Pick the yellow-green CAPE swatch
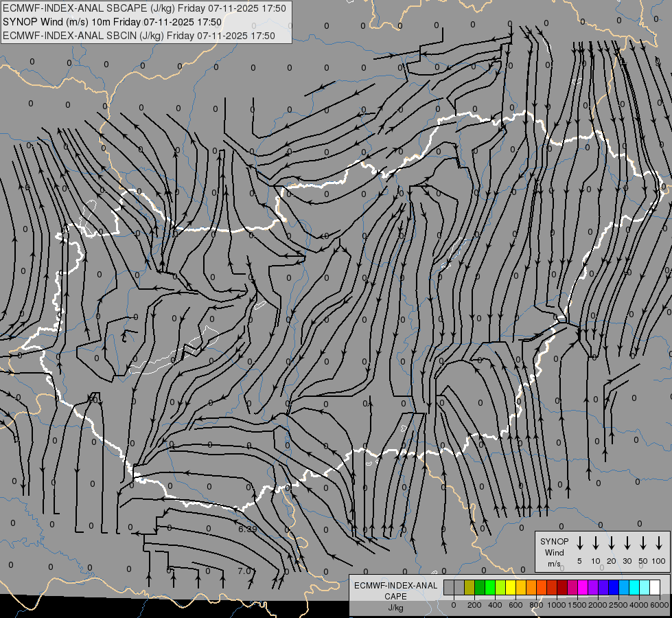Image resolution: width=672 pixels, height=618 pixels. (500, 588)
